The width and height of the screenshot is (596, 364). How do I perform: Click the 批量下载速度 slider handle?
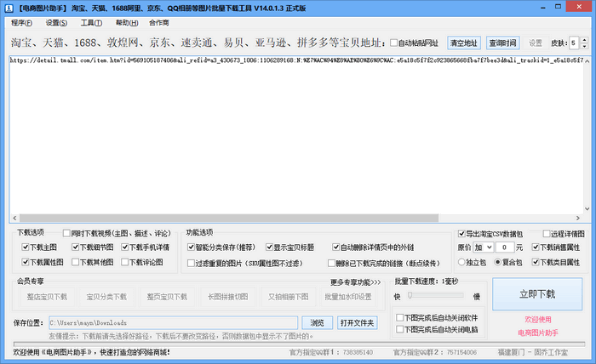click(x=410, y=295)
